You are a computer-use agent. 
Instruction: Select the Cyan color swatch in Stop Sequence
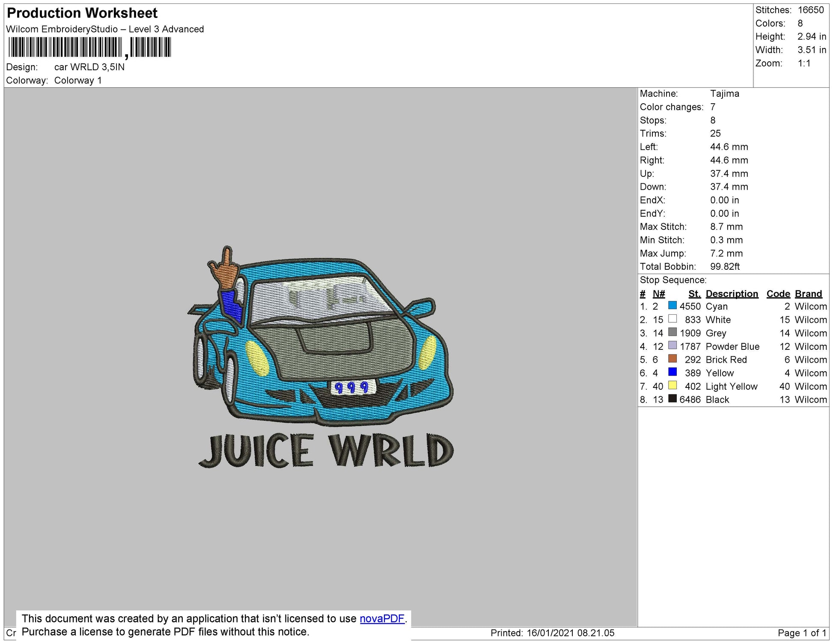coord(672,307)
